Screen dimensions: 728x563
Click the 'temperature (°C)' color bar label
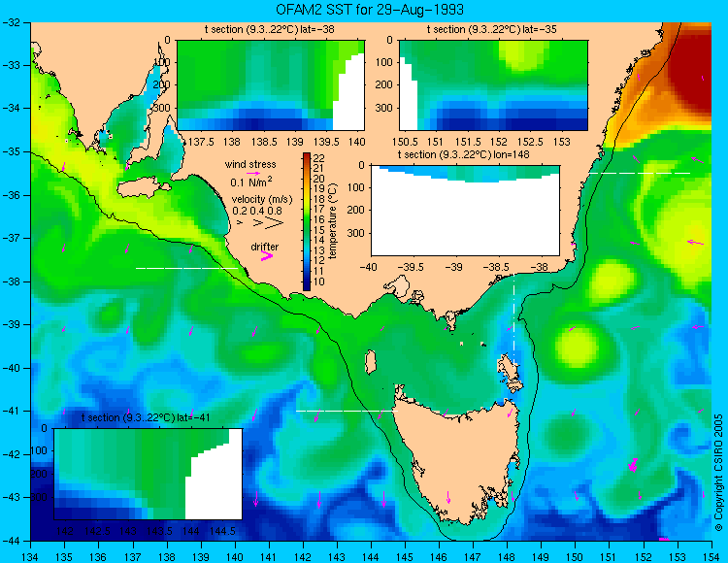point(332,221)
